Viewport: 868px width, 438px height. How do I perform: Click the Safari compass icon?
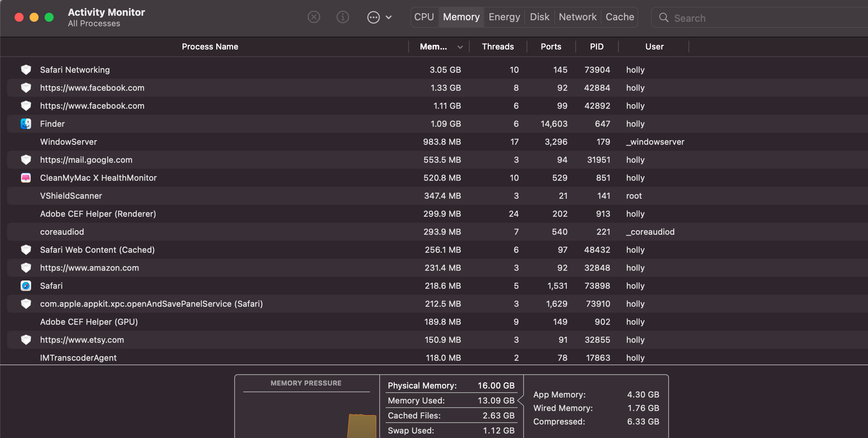tap(26, 286)
